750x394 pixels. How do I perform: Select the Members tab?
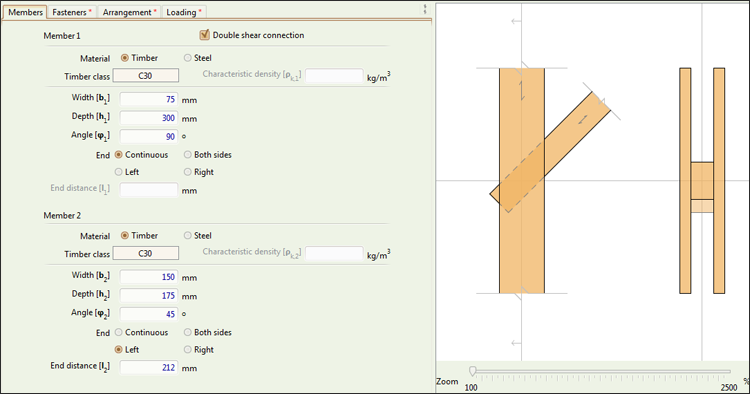tap(25, 12)
